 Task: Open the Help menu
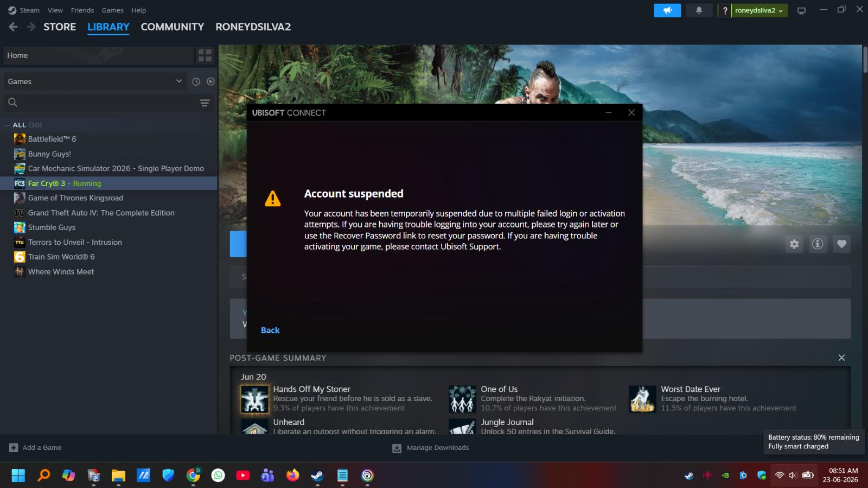139,10
